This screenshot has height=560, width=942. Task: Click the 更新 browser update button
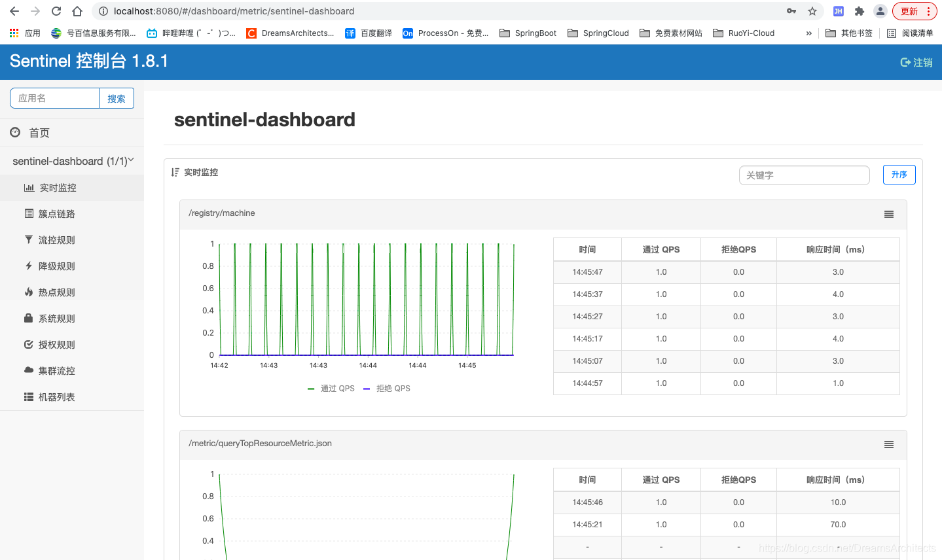click(x=915, y=11)
